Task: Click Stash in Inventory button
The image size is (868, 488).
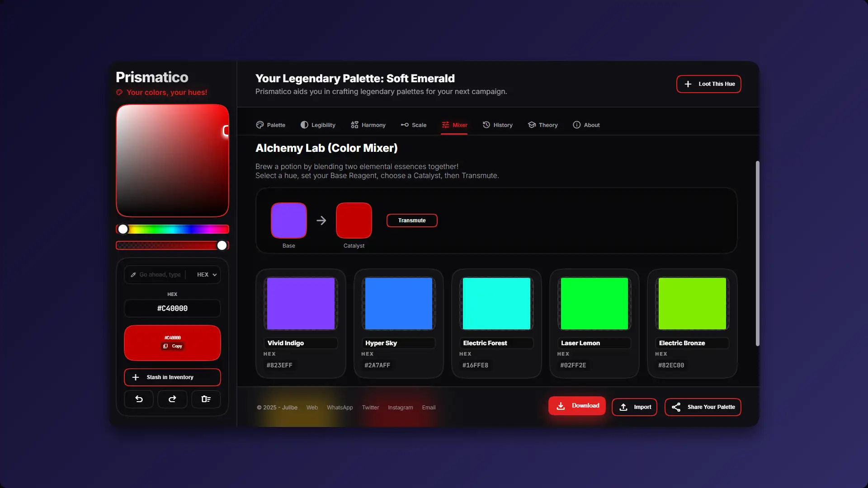Action: [x=172, y=377]
